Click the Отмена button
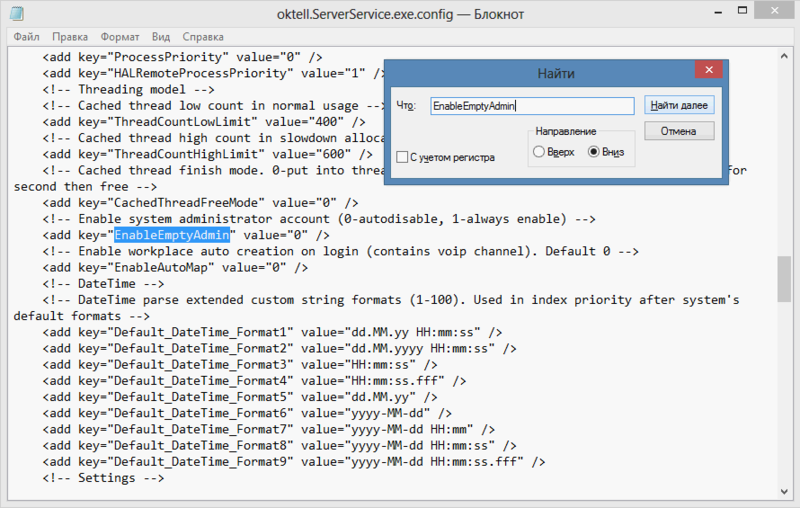800x508 pixels. coord(679,131)
